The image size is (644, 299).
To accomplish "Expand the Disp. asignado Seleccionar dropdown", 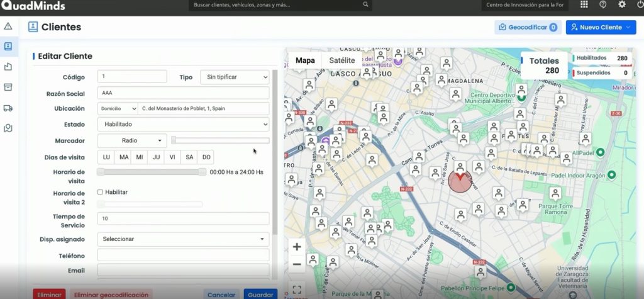I will [x=183, y=239].
